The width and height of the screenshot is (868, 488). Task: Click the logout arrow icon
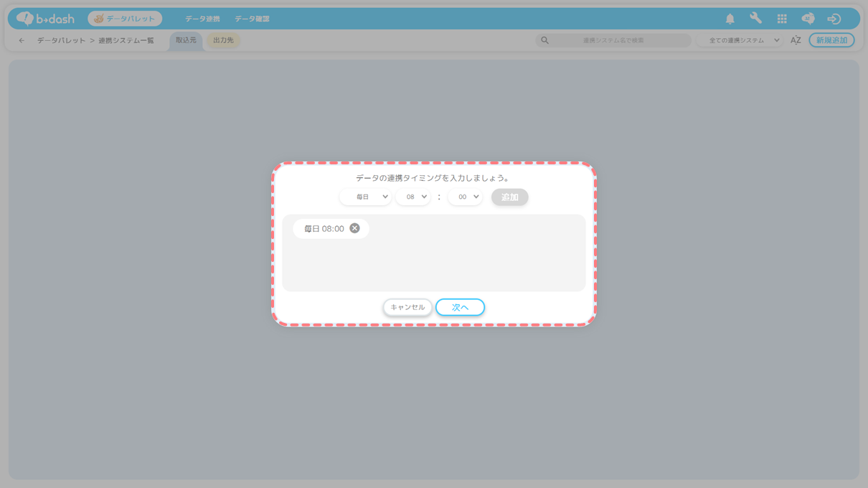point(834,19)
